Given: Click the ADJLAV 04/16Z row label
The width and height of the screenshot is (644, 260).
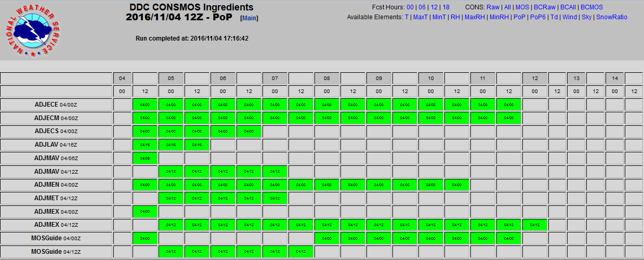Looking at the screenshot, I should pos(56,145).
